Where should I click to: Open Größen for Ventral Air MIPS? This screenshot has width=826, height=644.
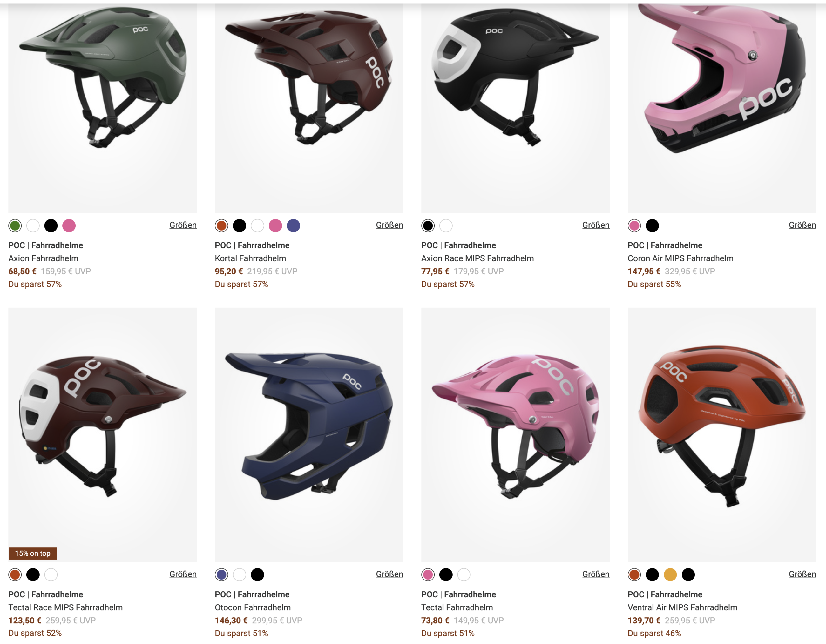(x=802, y=574)
